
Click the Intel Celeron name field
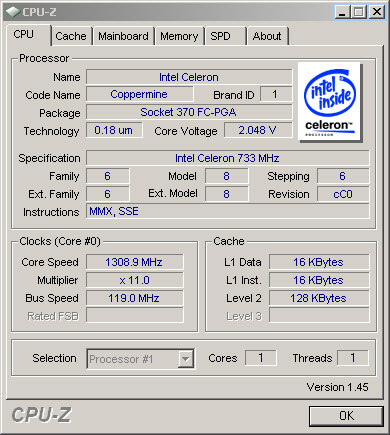tap(189, 77)
